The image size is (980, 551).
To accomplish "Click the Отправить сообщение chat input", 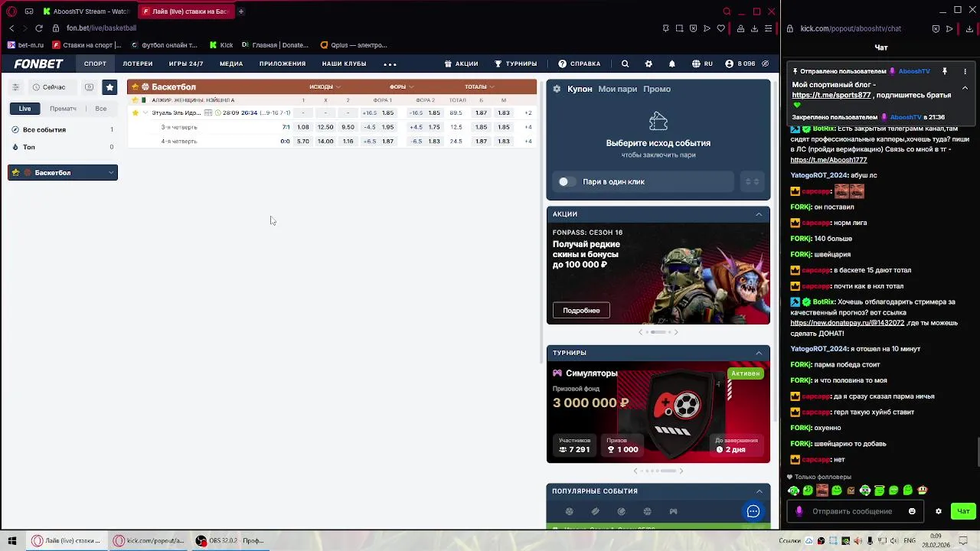I will click(852, 511).
